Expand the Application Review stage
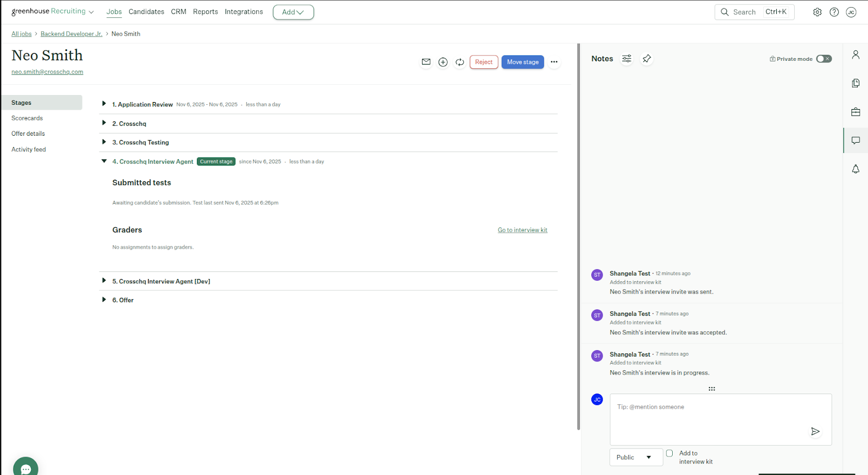Screen dimensions: 868x475 pyautogui.click(x=104, y=104)
